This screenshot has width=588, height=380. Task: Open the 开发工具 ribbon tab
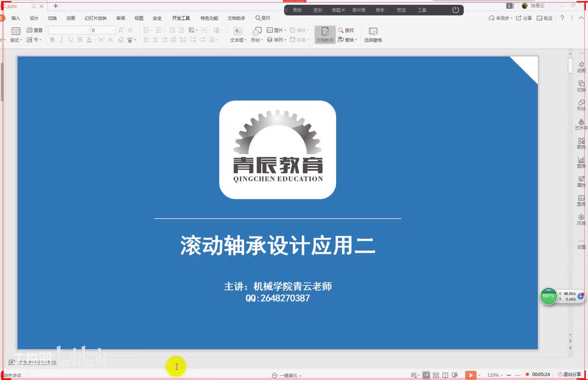(x=181, y=18)
